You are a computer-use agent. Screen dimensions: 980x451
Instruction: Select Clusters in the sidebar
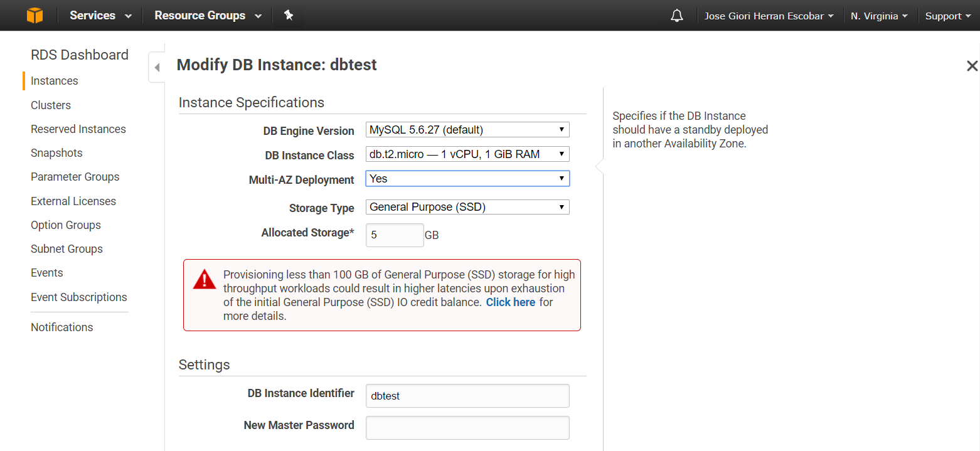click(x=51, y=105)
